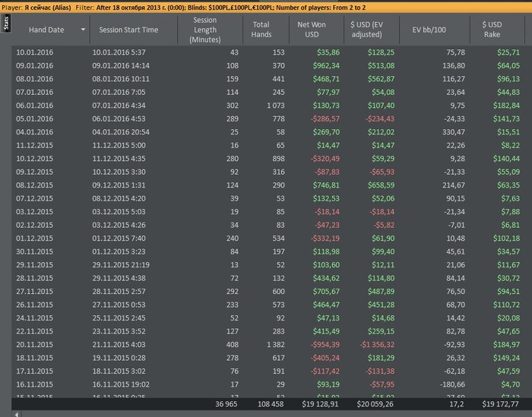
Task: Click total rake $19 172,77
Action: (500, 404)
